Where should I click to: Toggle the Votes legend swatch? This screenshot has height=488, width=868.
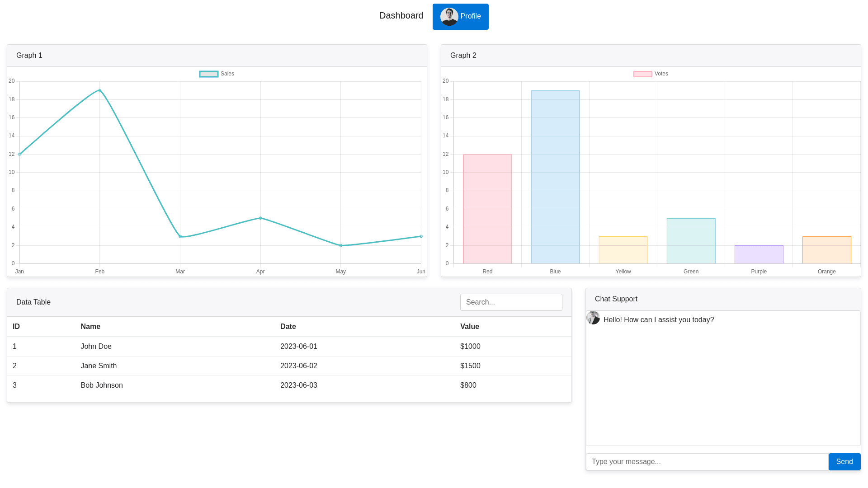coord(642,74)
